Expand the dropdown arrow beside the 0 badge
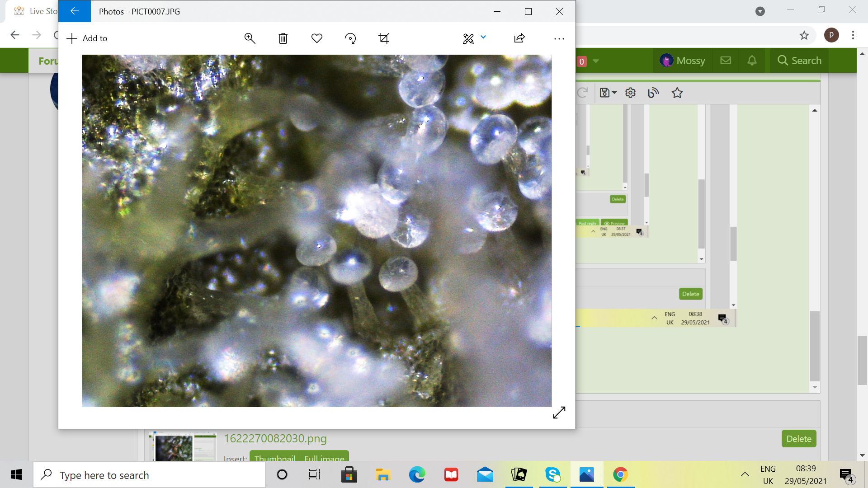This screenshot has height=488, width=868. coord(596,61)
